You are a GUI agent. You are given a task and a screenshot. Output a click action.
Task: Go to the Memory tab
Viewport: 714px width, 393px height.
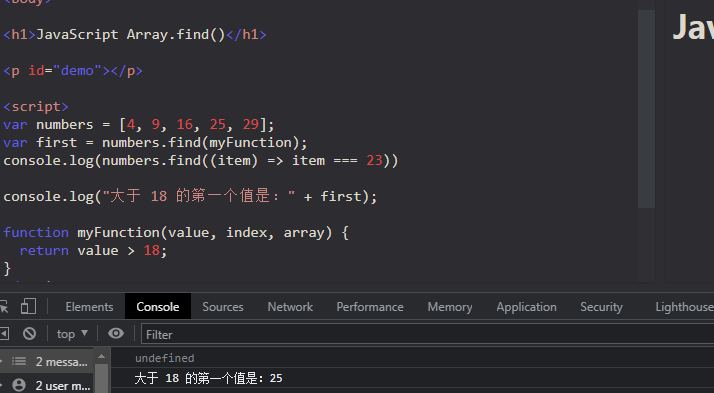click(x=449, y=307)
